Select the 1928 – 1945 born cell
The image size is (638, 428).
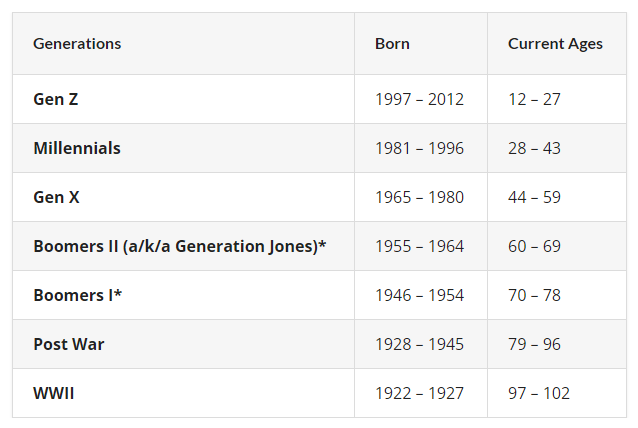[x=419, y=344]
